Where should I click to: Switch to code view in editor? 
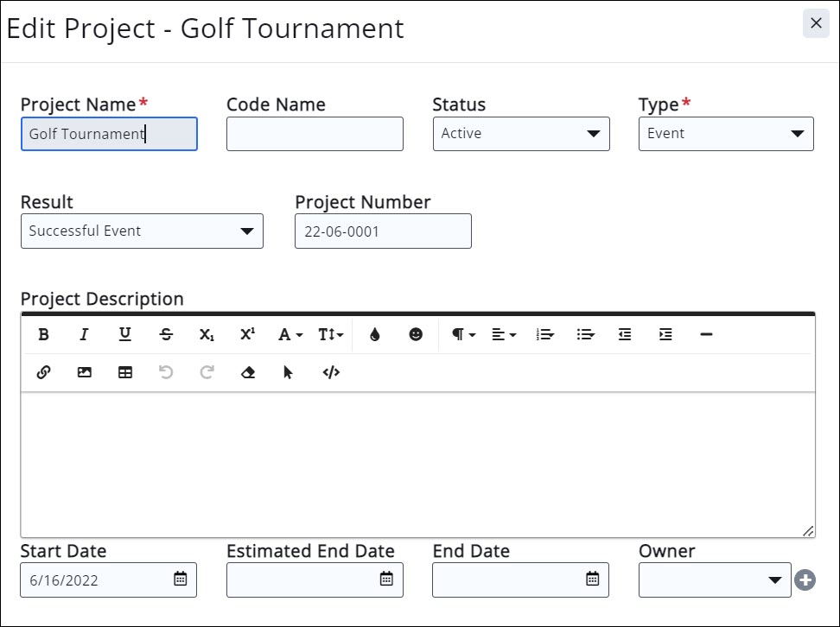point(331,373)
